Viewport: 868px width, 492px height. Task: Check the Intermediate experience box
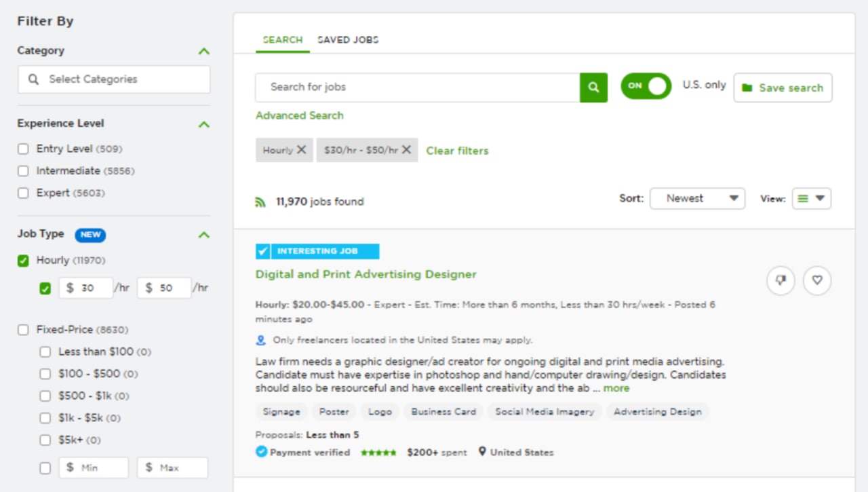coord(23,171)
